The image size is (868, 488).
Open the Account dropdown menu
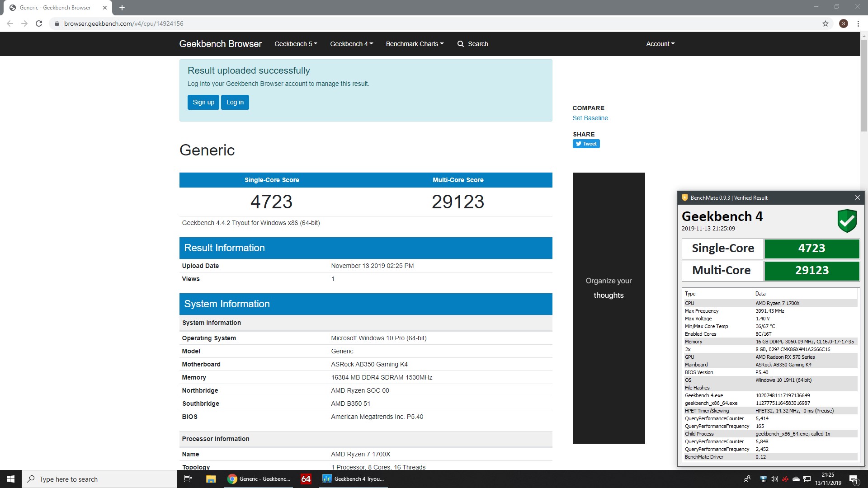(x=660, y=44)
